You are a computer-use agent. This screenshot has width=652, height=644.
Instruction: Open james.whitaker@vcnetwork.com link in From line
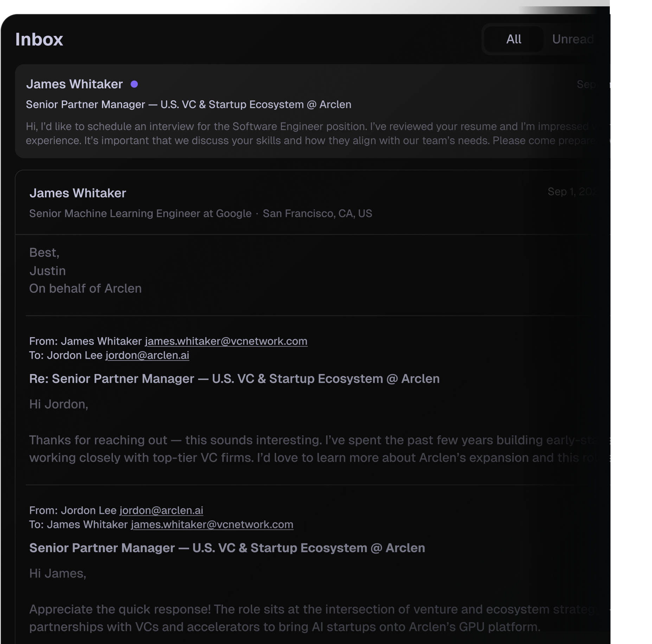point(226,341)
